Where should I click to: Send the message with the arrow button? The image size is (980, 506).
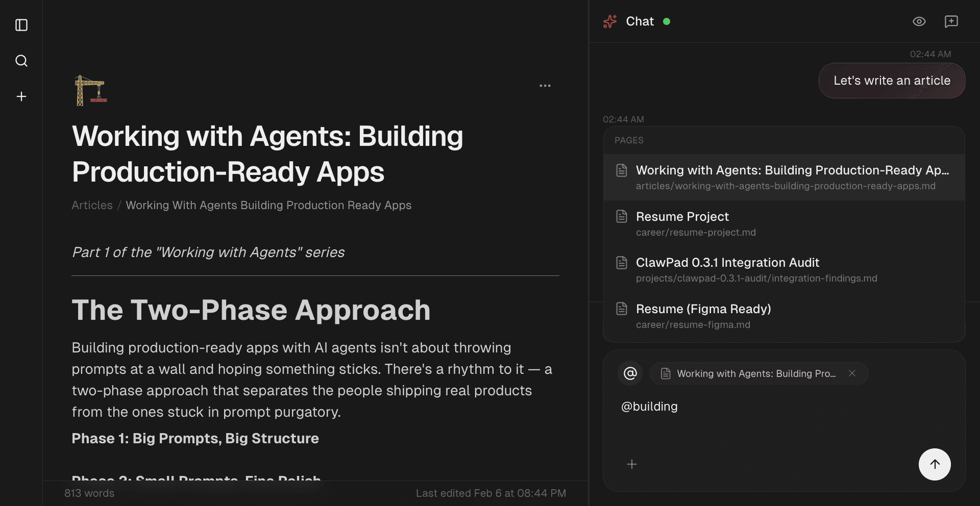tap(935, 464)
